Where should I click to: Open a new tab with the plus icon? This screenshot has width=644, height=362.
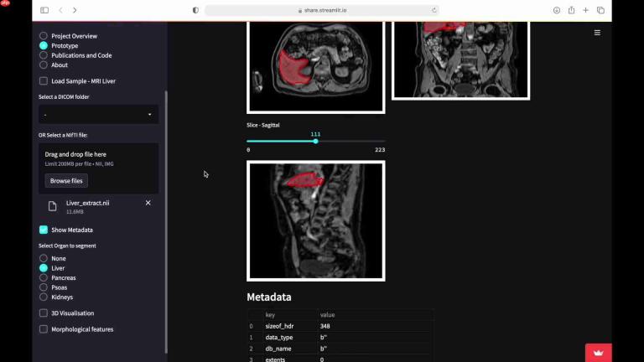tap(585, 10)
